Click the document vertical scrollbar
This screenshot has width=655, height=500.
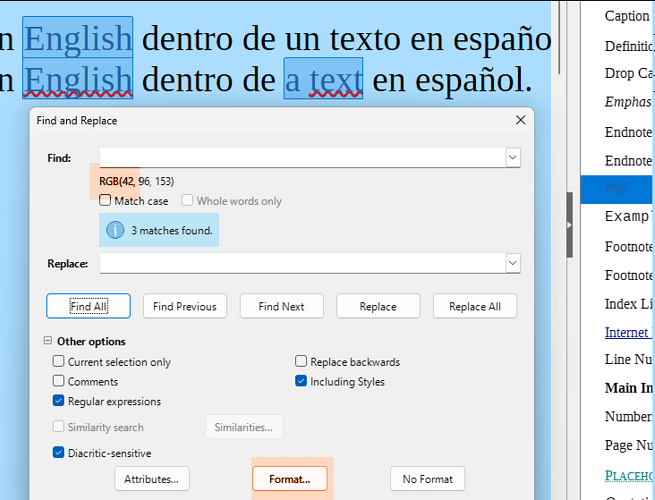[x=559, y=38]
